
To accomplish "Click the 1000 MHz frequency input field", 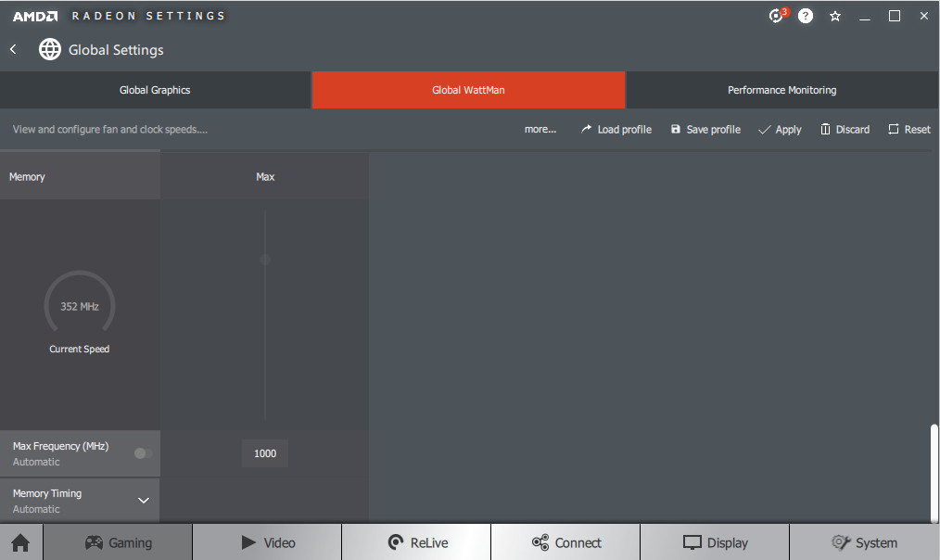I will click(x=265, y=453).
